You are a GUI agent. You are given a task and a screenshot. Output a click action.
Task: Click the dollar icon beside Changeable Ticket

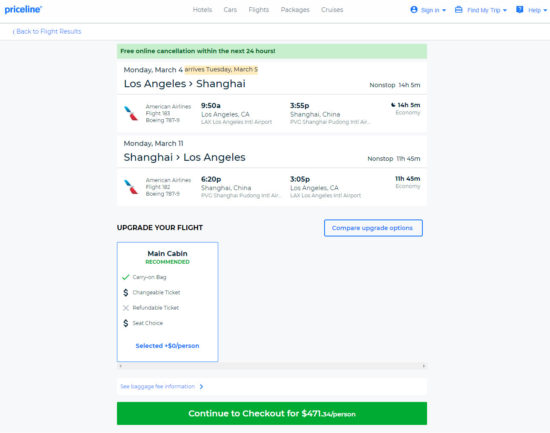(x=126, y=292)
